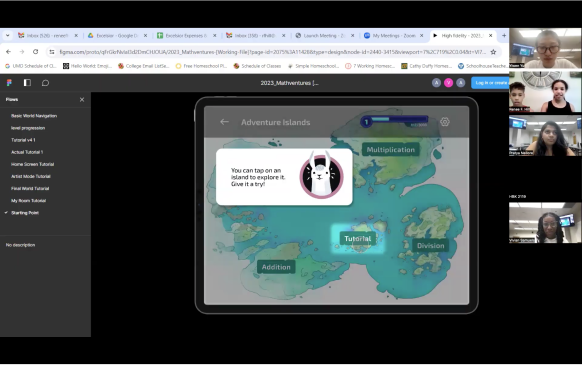Select the Tutorial v4 1 flow
This screenshot has width=582, height=365.
point(23,140)
